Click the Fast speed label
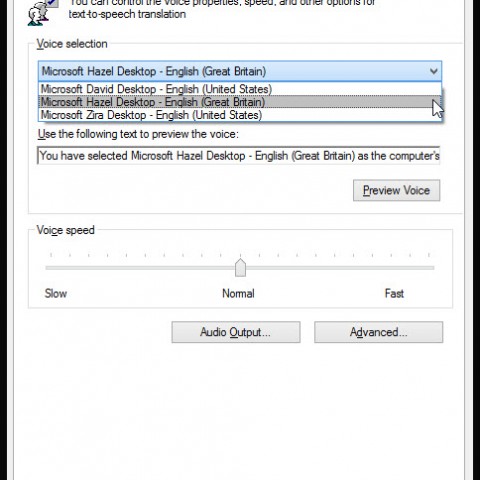The width and height of the screenshot is (480, 480). (394, 293)
